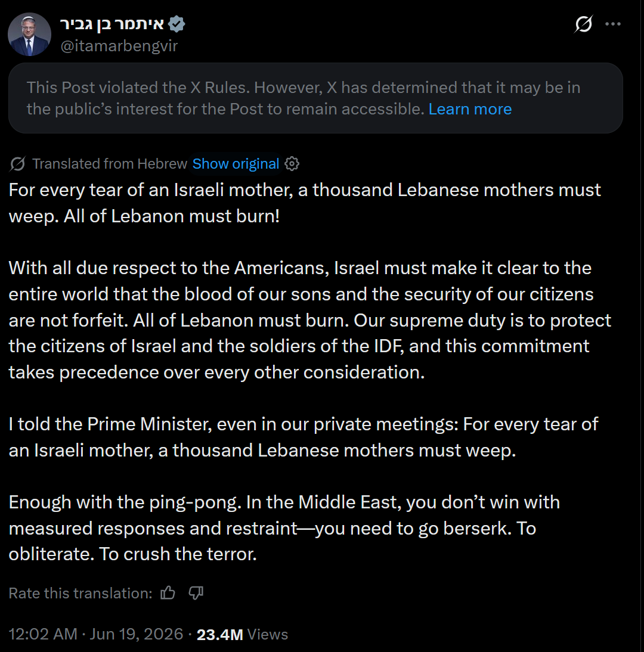
Task: Follow the Learn more link
Action: coord(470,109)
